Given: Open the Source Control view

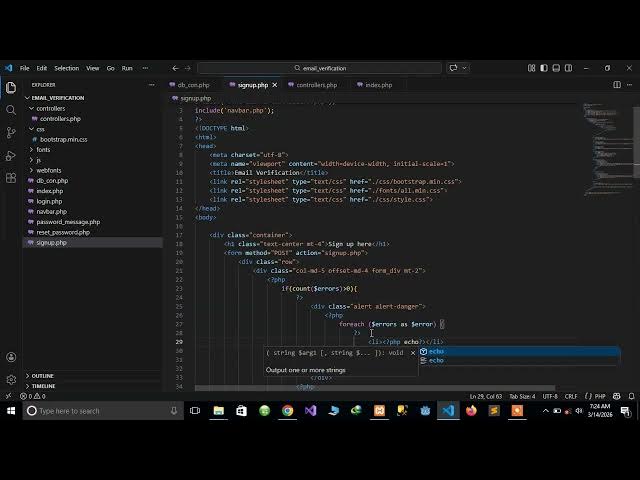Looking at the screenshot, I should [11, 133].
